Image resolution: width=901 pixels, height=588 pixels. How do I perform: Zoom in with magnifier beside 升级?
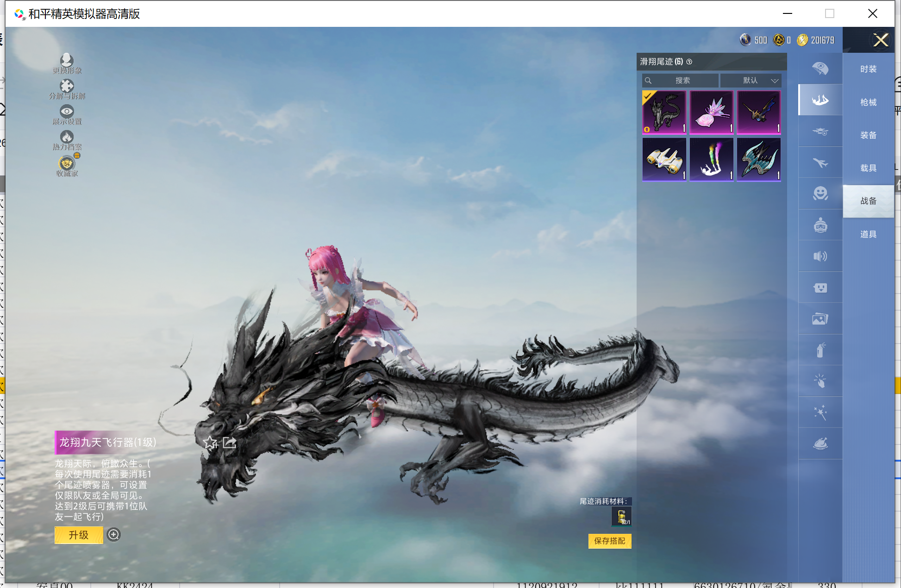click(113, 535)
